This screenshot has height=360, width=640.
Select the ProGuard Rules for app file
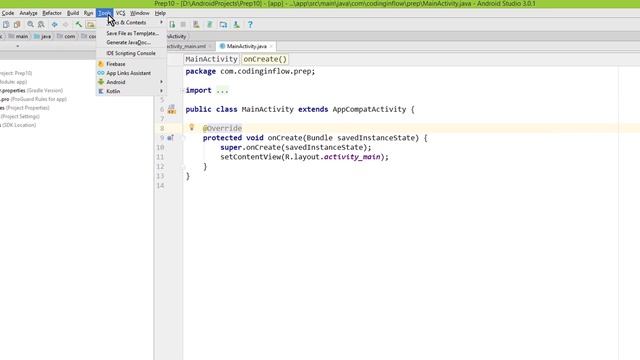[x=33, y=99]
